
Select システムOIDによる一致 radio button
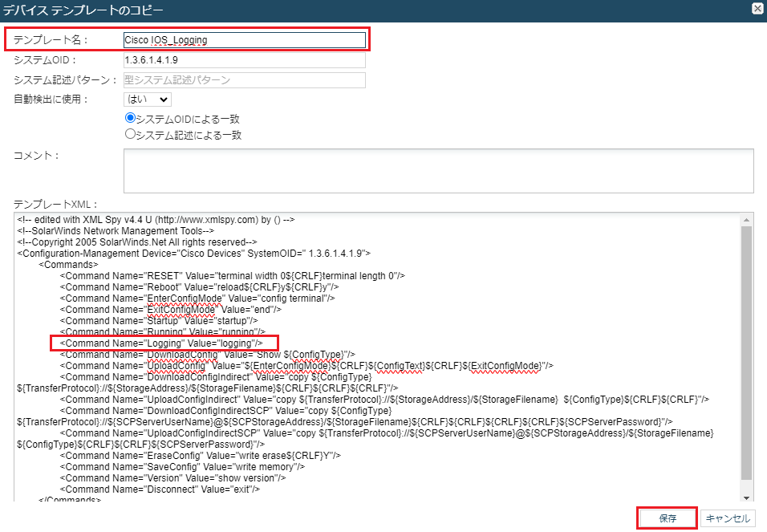[130, 118]
